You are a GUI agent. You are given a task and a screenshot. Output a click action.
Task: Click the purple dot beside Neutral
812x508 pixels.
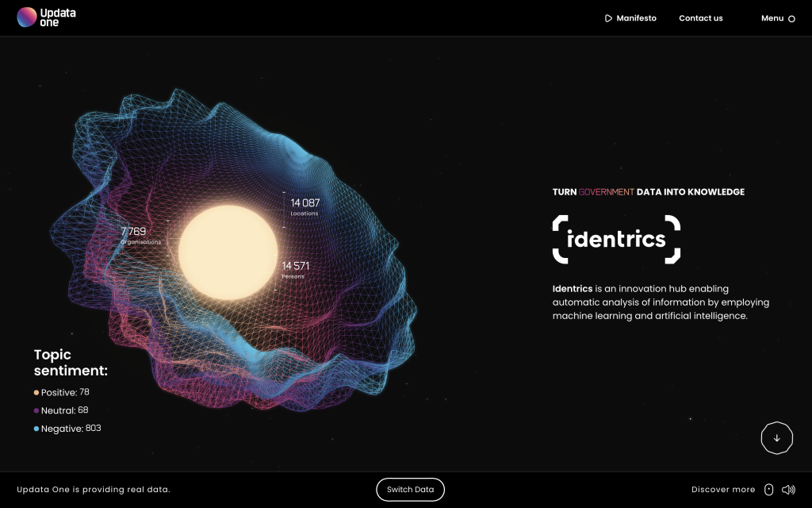tap(36, 410)
